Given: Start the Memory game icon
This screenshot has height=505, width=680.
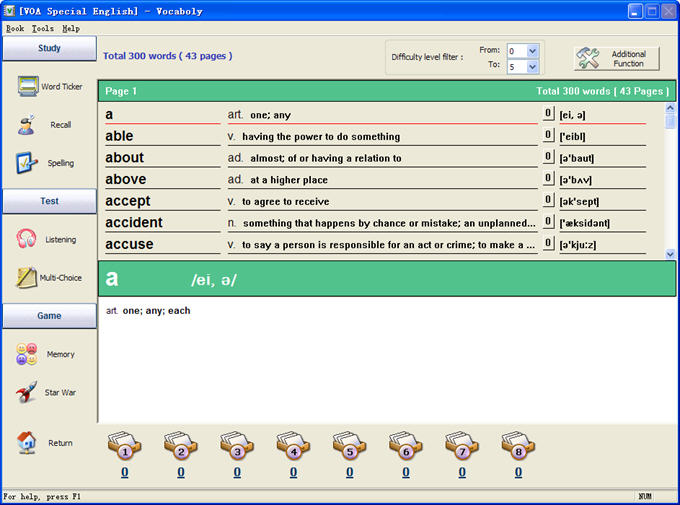Looking at the screenshot, I should [x=26, y=354].
